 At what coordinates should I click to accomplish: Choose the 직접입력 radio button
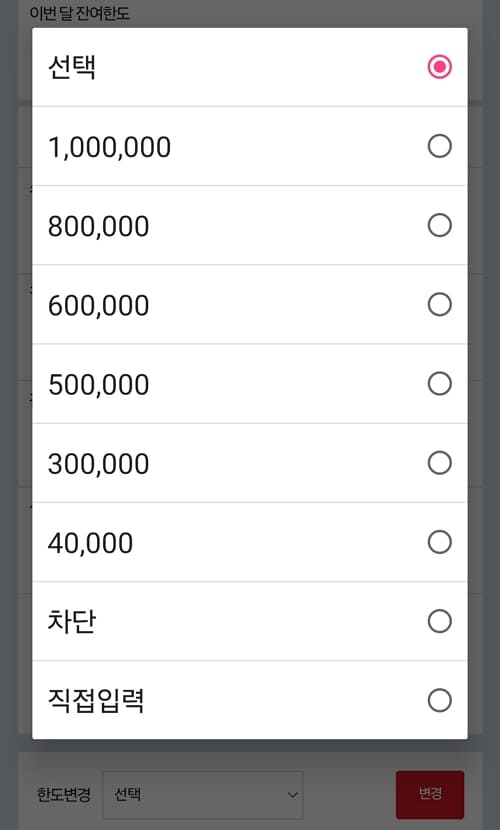[x=439, y=701]
